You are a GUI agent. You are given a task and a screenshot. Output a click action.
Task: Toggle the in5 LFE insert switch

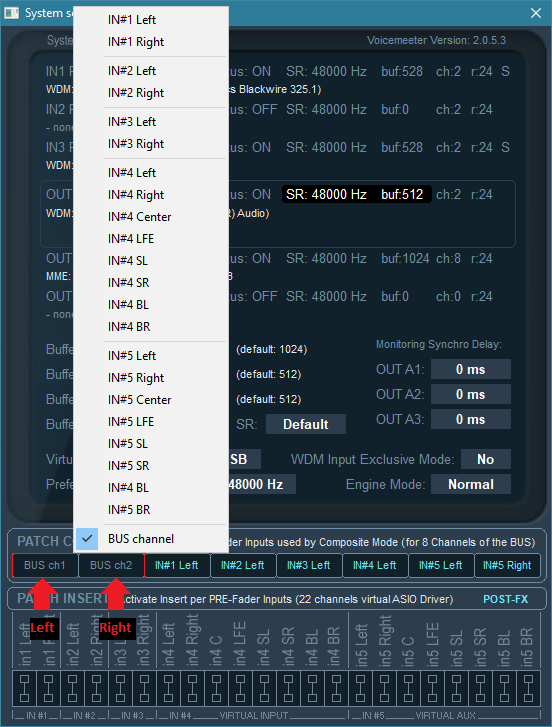[432, 689]
